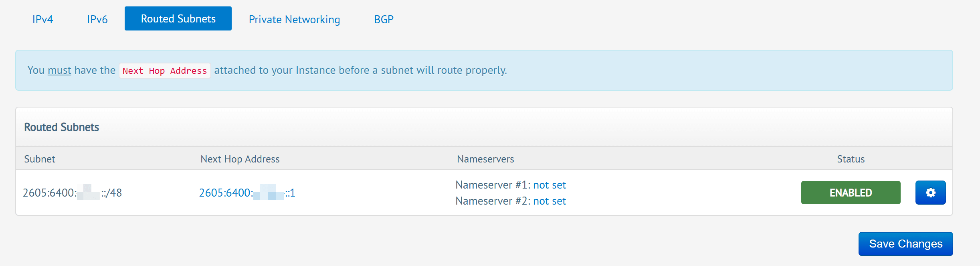
Task: Set Nameserver #1 via its 'not set' link
Action: [549, 185]
